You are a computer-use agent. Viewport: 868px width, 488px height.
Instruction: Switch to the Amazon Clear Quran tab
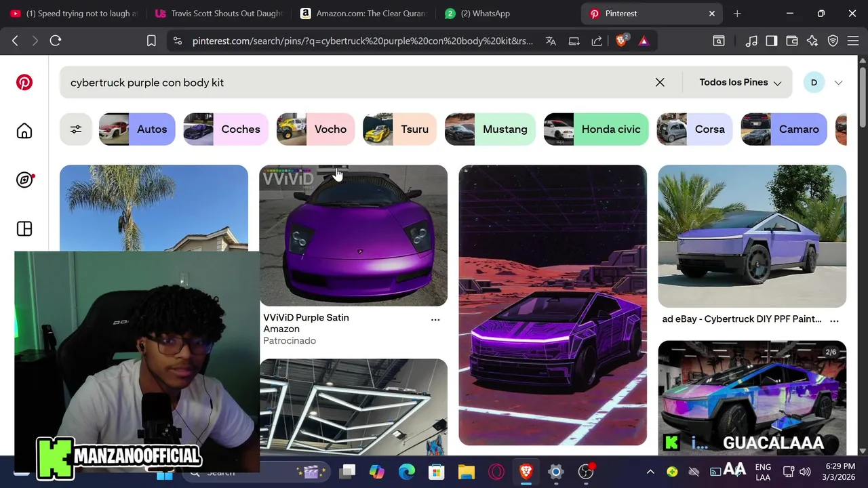(363, 14)
